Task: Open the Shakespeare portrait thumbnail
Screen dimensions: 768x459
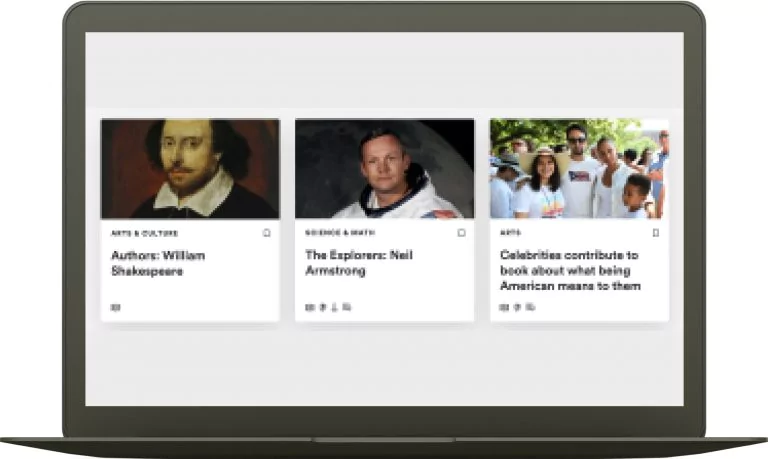Action: (191, 169)
